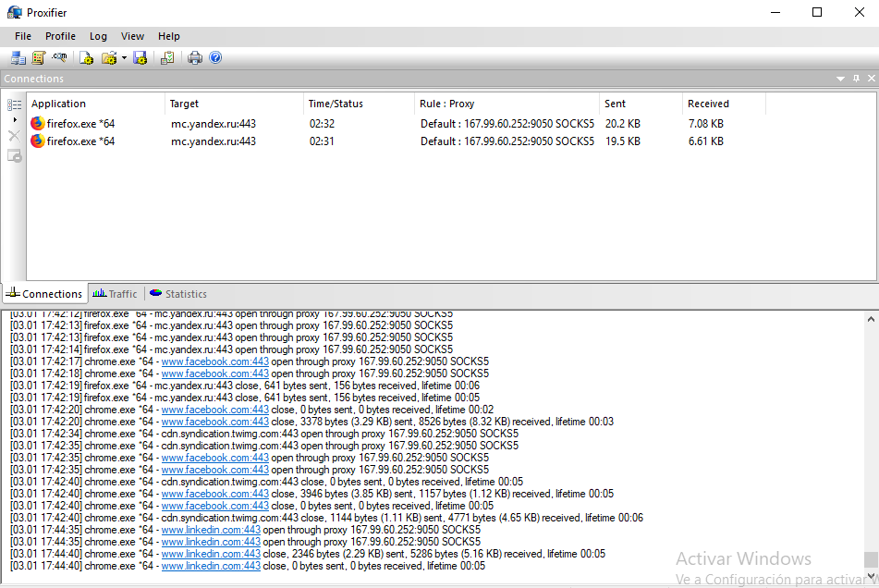Save the current profile
This screenshot has height=588, width=879.
coord(140,57)
